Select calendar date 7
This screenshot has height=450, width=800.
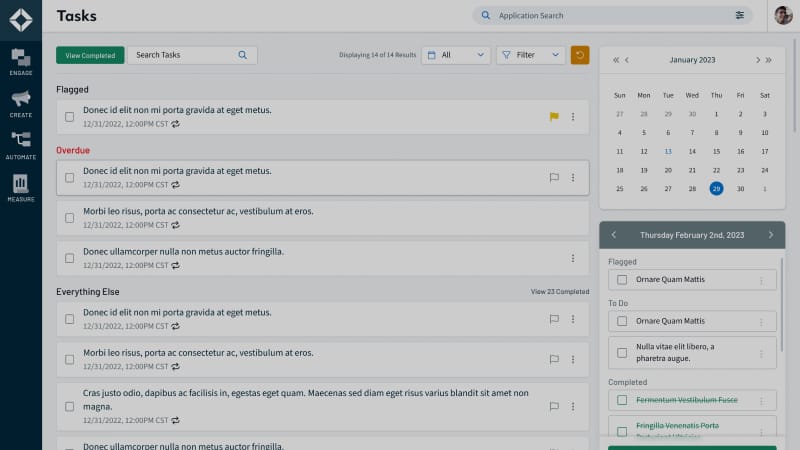(692, 133)
